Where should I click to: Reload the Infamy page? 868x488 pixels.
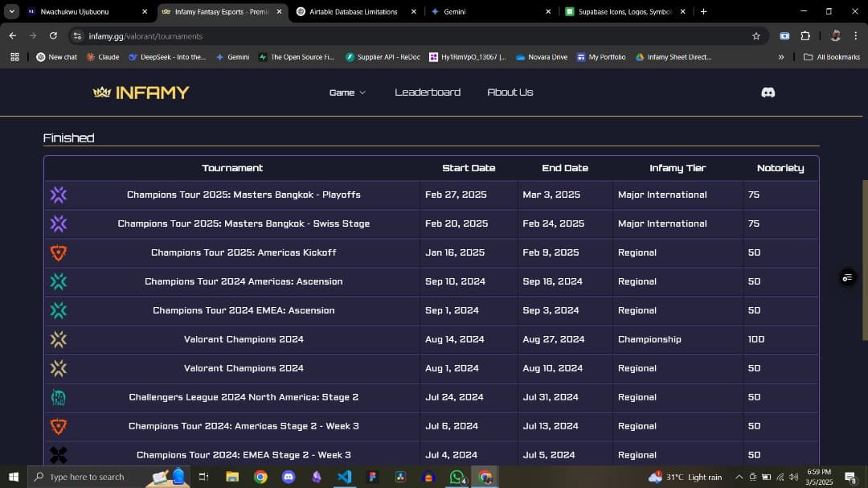[53, 36]
